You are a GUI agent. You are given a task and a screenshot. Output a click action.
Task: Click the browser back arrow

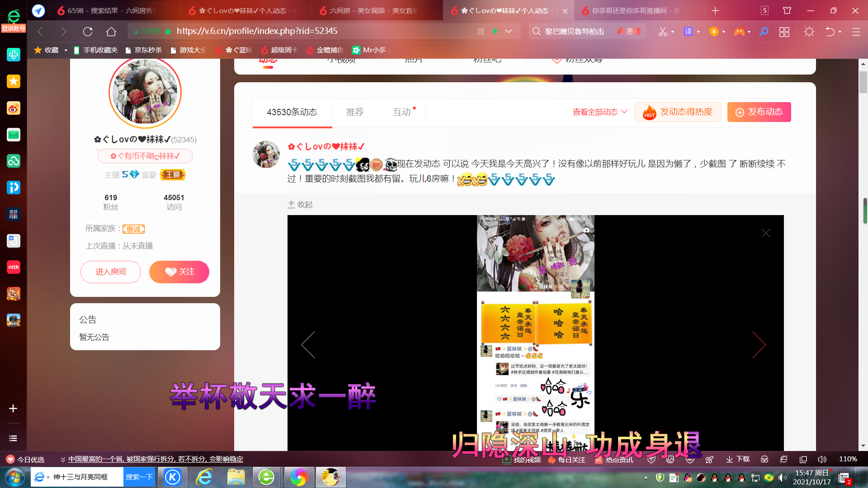(x=40, y=31)
